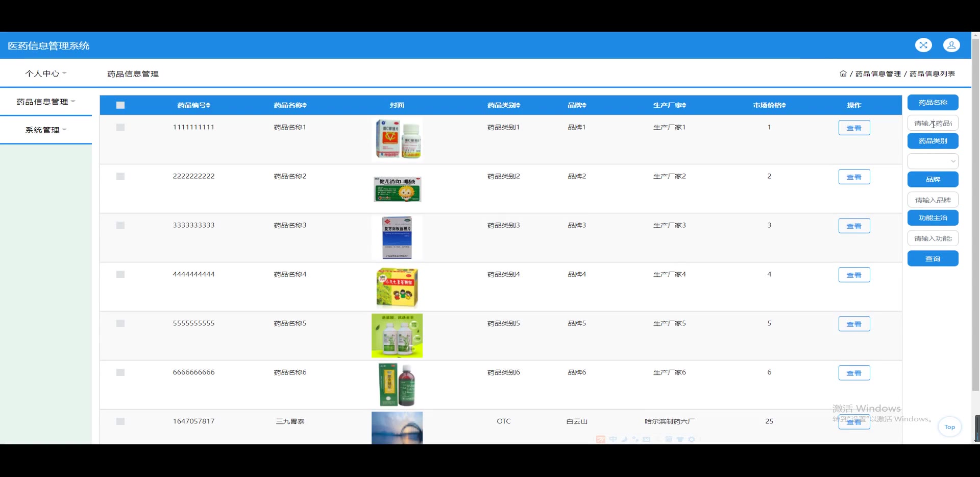Image resolution: width=980 pixels, height=477 pixels.
Task: Sort by 市场价格 column arrows
Action: [784, 105]
